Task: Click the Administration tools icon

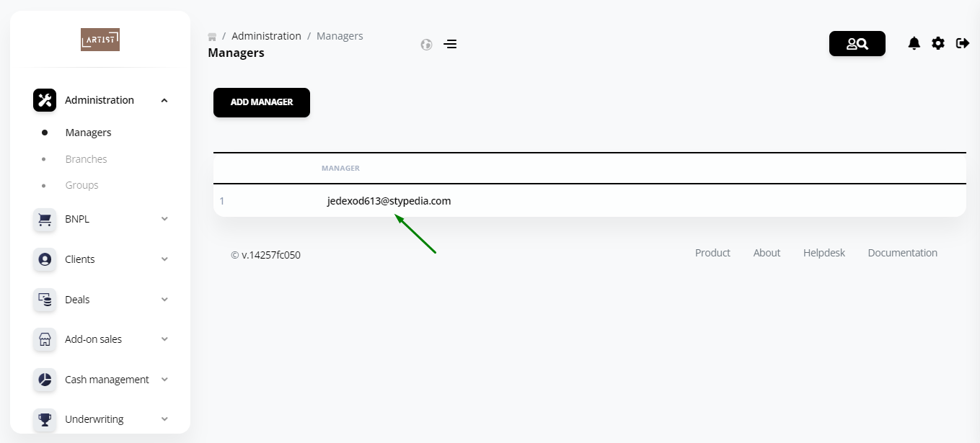Action: [x=45, y=100]
